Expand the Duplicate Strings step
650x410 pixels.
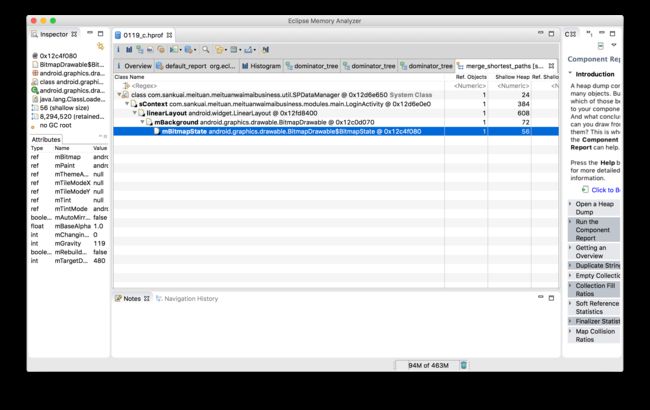(x=570, y=265)
